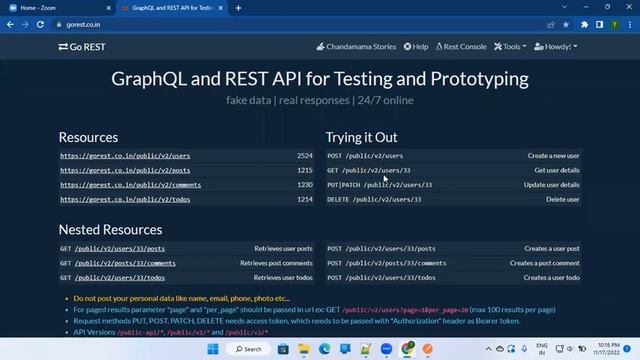The width and height of the screenshot is (640, 360).
Task: Click the ENG IN language indicator
Action: 542,349
